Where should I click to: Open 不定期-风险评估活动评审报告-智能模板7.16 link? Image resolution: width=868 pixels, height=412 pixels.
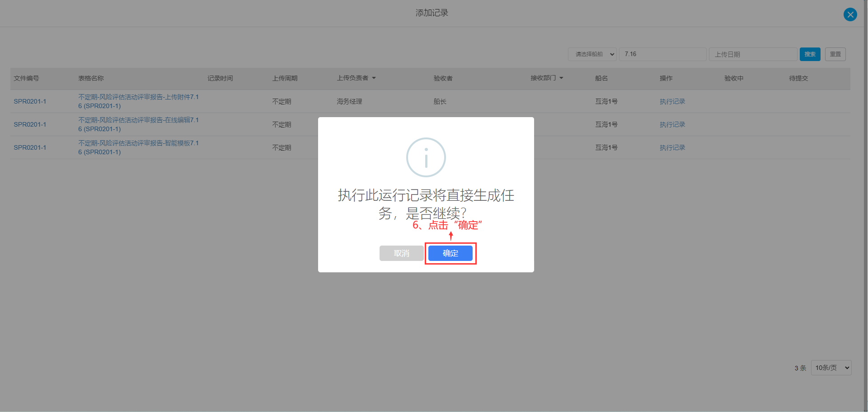click(138, 147)
